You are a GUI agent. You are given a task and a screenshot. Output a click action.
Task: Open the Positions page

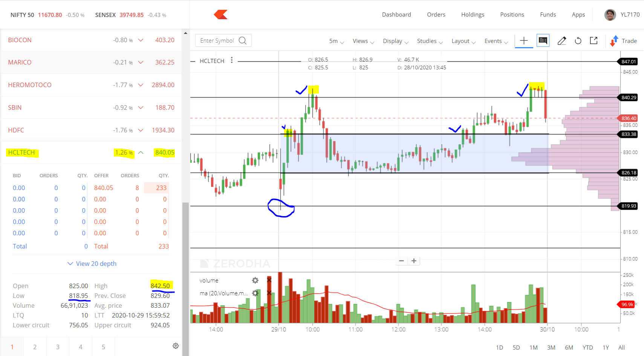pos(512,15)
